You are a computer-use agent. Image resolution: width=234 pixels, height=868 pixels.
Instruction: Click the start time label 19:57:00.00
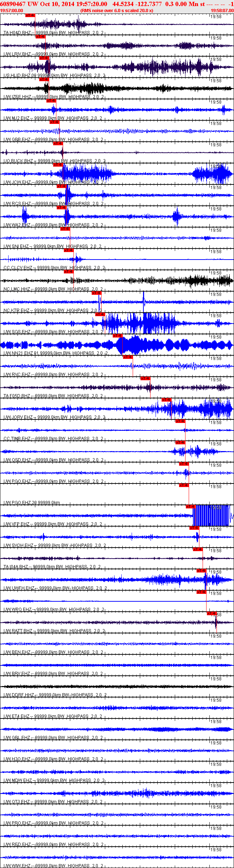pos(11,11)
